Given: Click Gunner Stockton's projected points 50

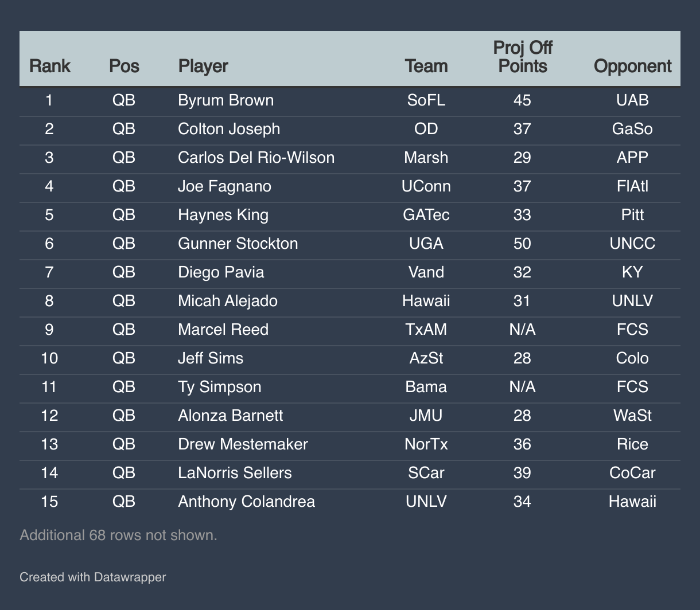Looking at the screenshot, I should tap(523, 244).
